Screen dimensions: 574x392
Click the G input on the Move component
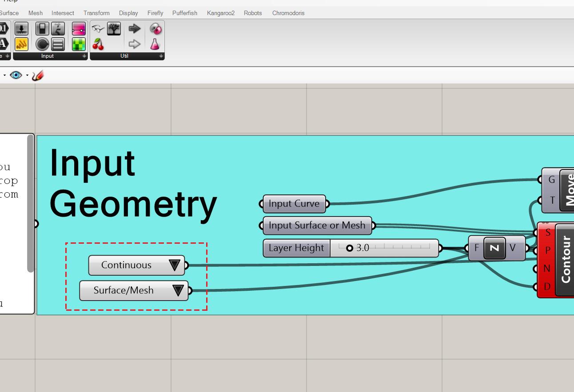click(x=551, y=179)
